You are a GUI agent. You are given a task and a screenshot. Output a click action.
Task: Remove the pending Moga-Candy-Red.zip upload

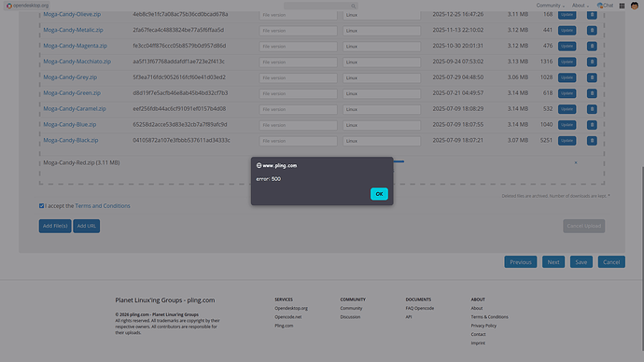tap(576, 162)
